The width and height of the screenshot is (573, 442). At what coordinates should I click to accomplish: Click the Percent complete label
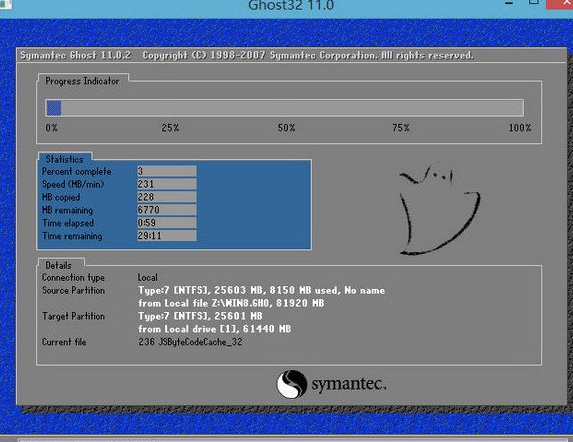click(x=77, y=171)
